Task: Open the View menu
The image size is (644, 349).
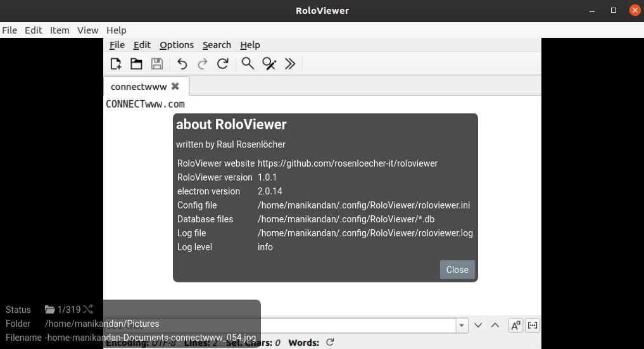Action: tap(88, 30)
